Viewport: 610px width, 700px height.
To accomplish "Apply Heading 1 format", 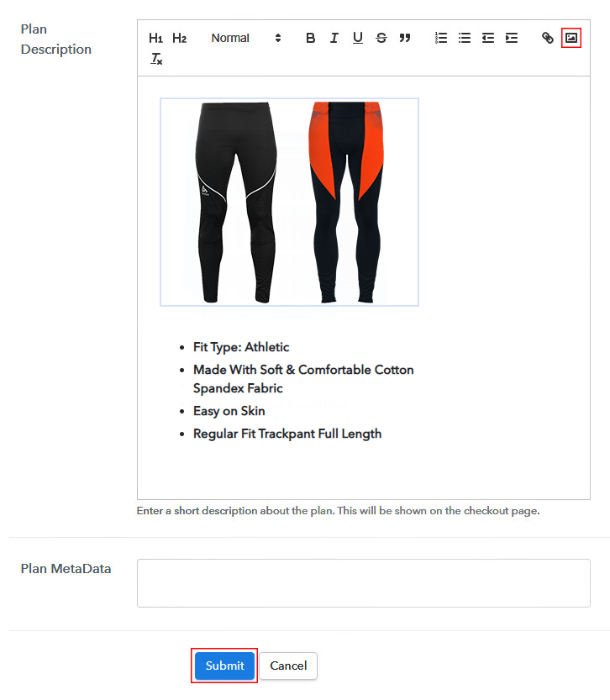I will tap(155, 39).
